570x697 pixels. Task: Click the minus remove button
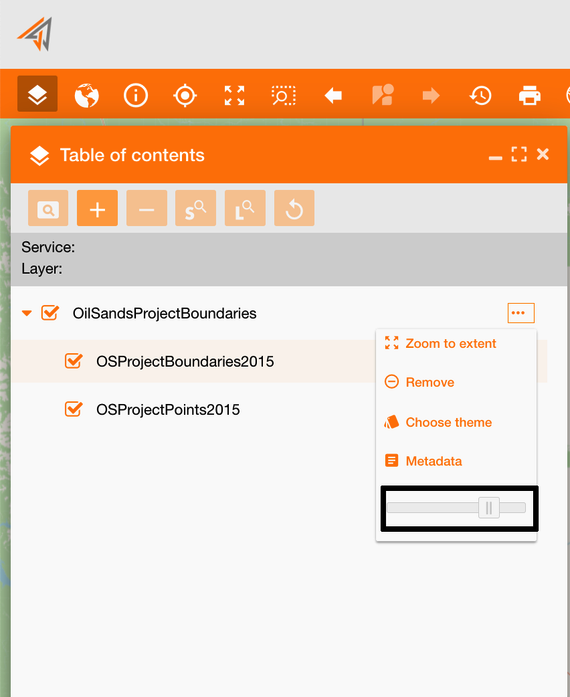point(147,208)
